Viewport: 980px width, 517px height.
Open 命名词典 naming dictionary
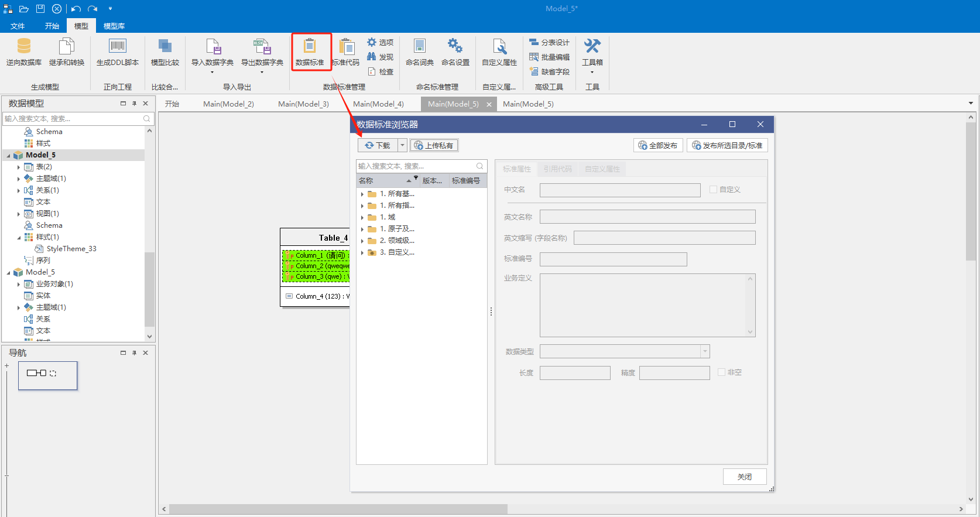coord(420,52)
